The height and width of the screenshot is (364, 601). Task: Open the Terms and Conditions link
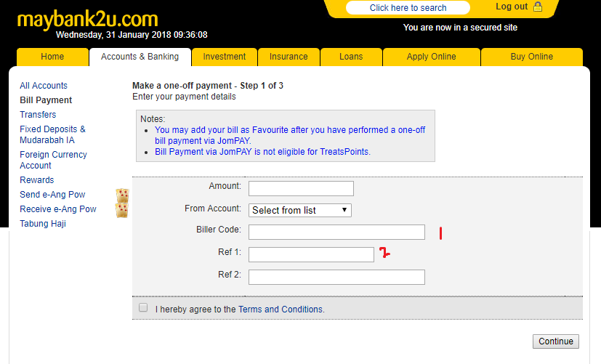pyautogui.click(x=281, y=310)
